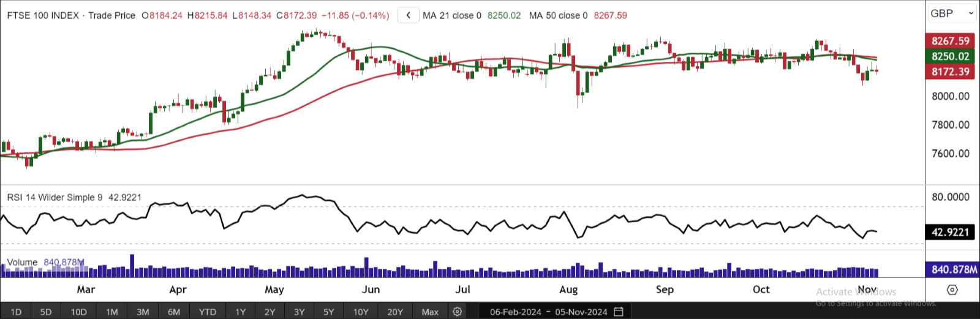
Task: Click the target icon below price axis
Action: point(952,290)
